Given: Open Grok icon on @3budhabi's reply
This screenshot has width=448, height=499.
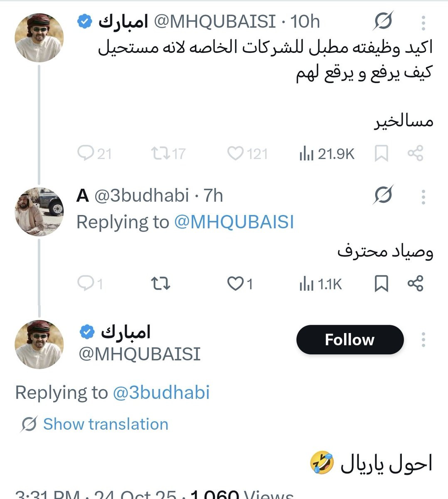Looking at the screenshot, I should coord(383,195).
